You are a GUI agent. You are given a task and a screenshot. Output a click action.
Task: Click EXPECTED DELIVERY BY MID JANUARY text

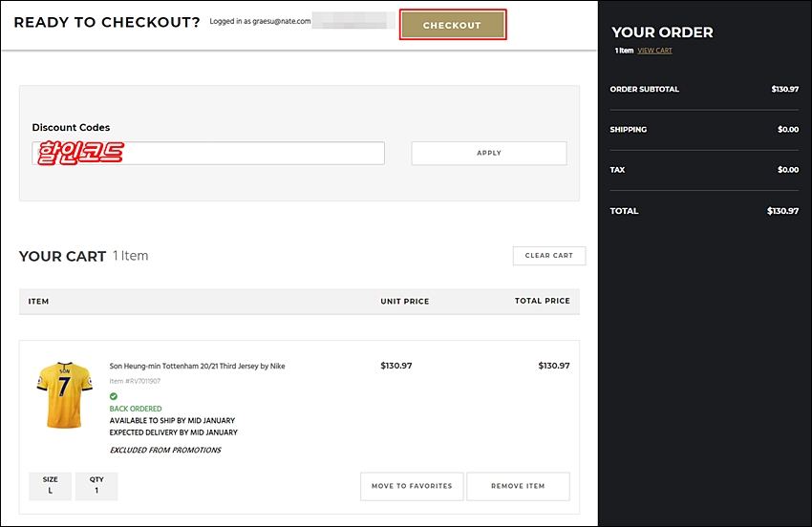click(174, 432)
